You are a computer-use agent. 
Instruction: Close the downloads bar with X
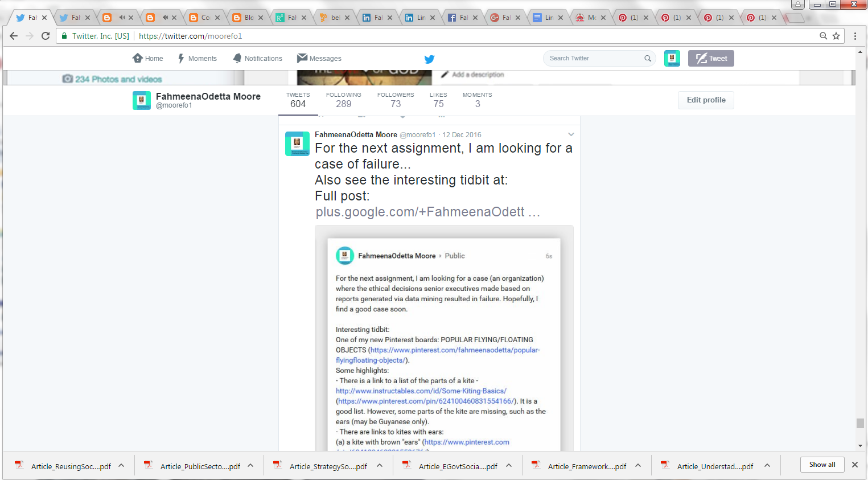854,465
